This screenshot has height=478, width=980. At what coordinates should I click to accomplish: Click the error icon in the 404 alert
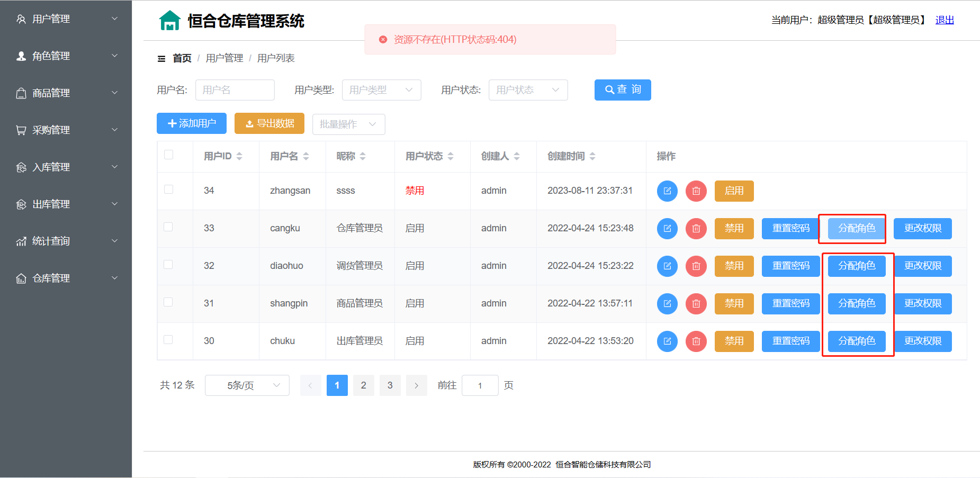point(383,39)
